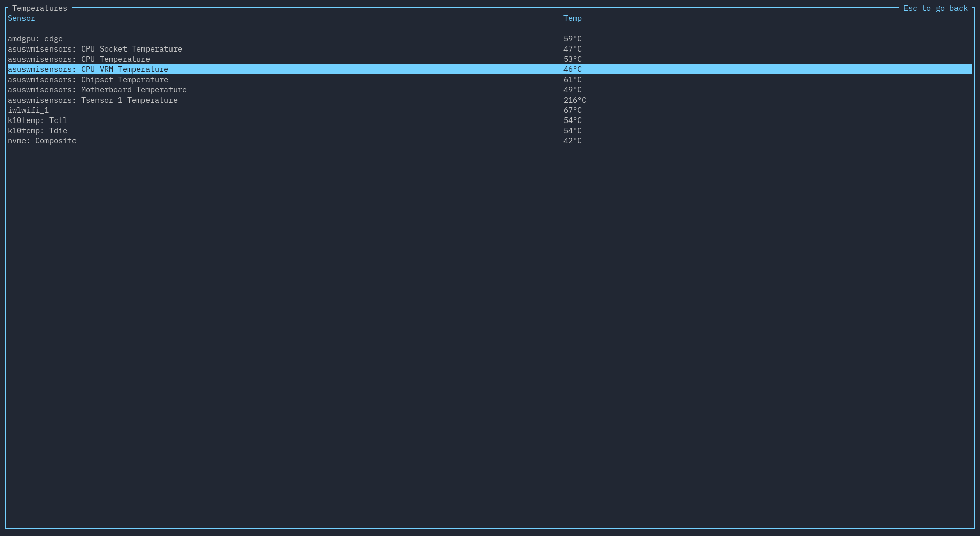Select the Tsensor 1 Temperature row
The height and width of the screenshot is (536, 980).
pyautogui.click(x=92, y=100)
